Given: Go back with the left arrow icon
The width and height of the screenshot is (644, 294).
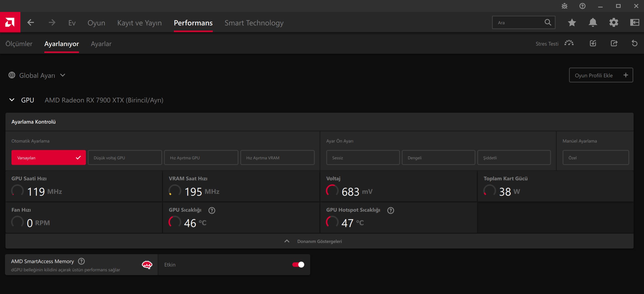Looking at the screenshot, I should pyautogui.click(x=30, y=22).
